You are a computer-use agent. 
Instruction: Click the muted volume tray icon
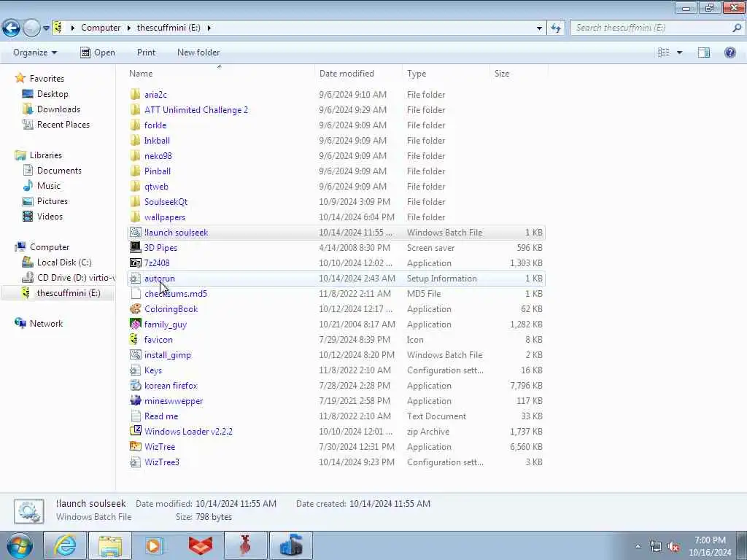(x=673, y=547)
